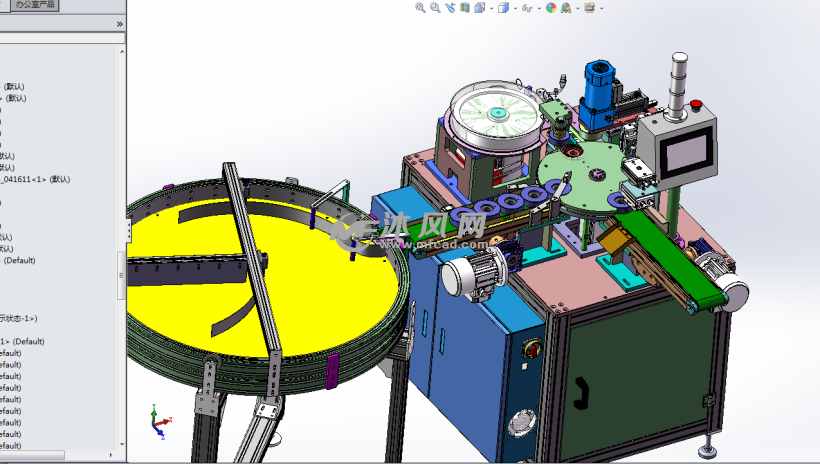Open the View Settings monitor icon

[589, 8]
